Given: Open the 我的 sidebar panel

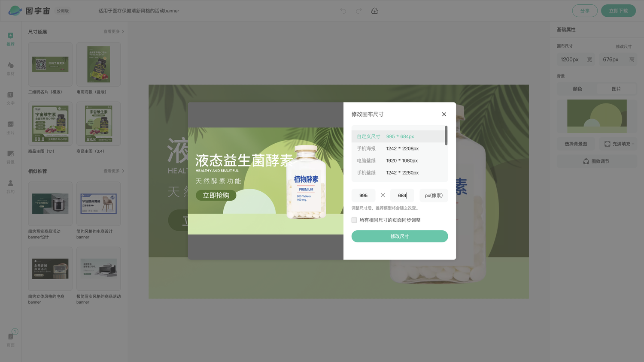Looking at the screenshot, I should coord(11,187).
